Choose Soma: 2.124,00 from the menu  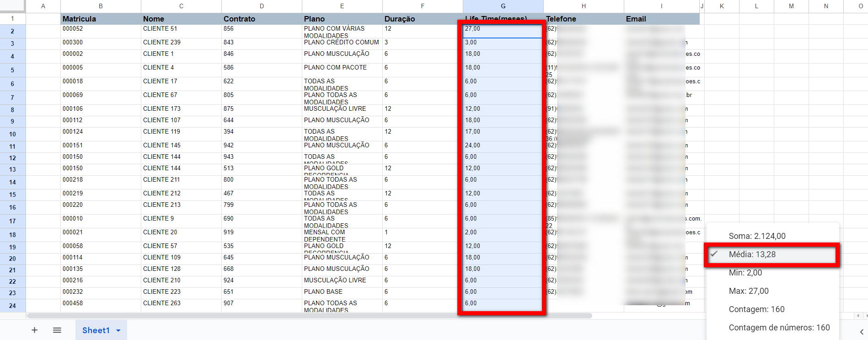coord(757,236)
